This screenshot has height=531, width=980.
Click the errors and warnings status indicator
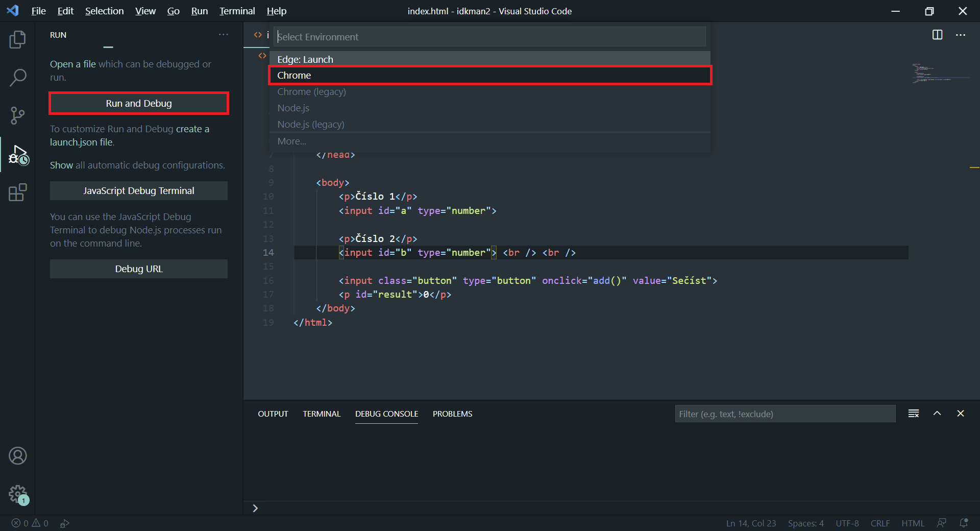point(30,523)
